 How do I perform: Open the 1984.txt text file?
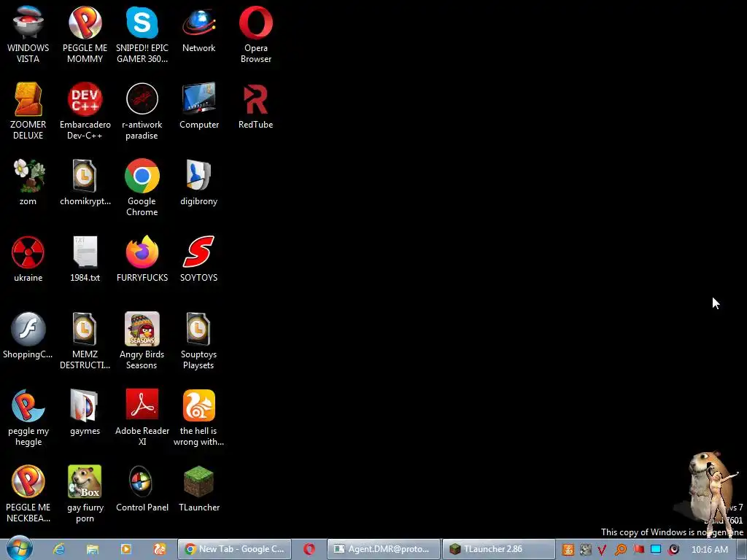[85, 259]
